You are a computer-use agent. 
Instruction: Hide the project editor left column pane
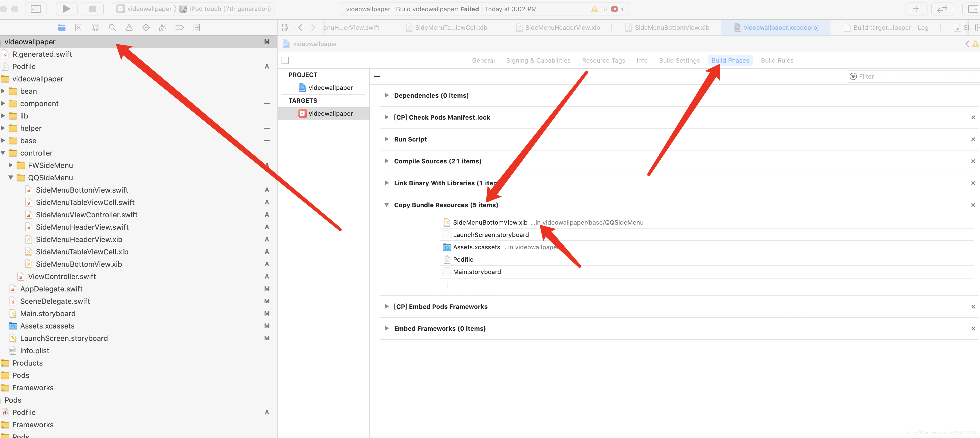pyautogui.click(x=285, y=60)
